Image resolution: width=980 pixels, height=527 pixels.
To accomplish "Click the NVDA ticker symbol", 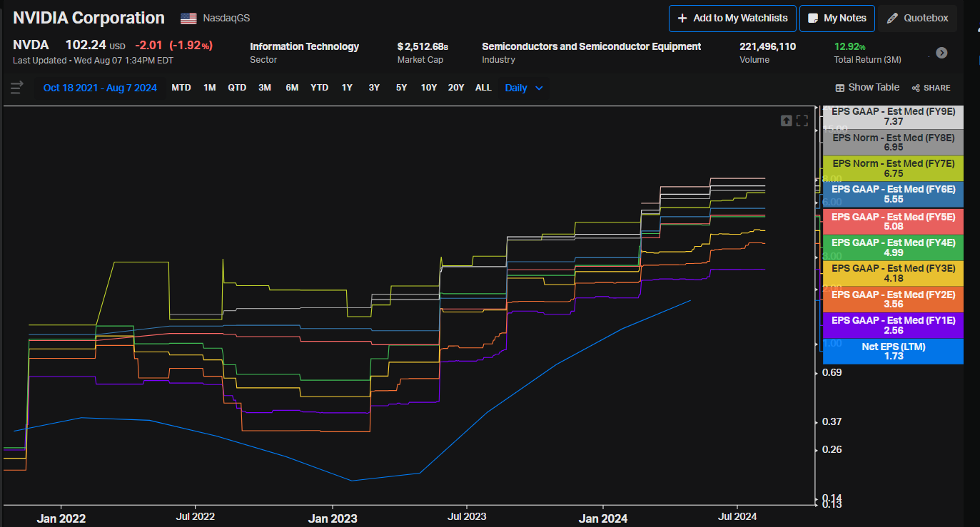I will 31,46.
